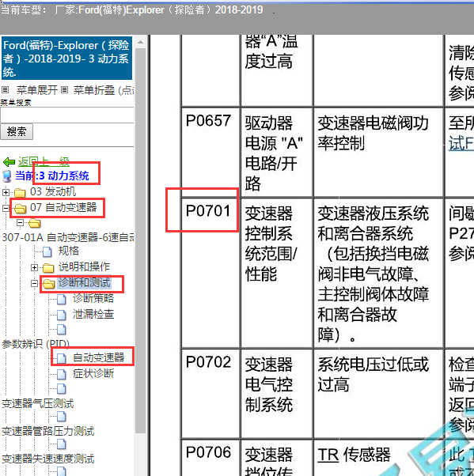Click the P0702 code cell
Viewport: 474px width, 476px height.
coord(210,394)
